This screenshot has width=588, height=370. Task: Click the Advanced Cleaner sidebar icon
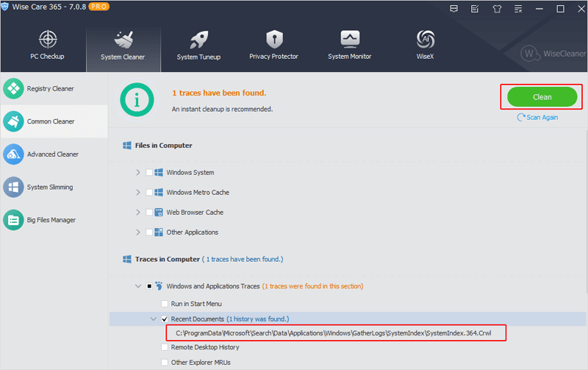[13, 154]
